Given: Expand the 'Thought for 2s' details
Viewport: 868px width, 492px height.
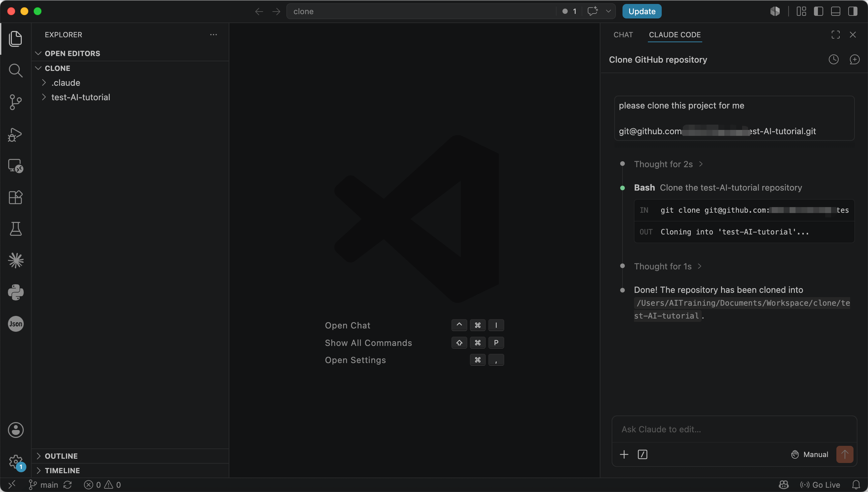Looking at the screenshot, I should (x=668, y=164).
